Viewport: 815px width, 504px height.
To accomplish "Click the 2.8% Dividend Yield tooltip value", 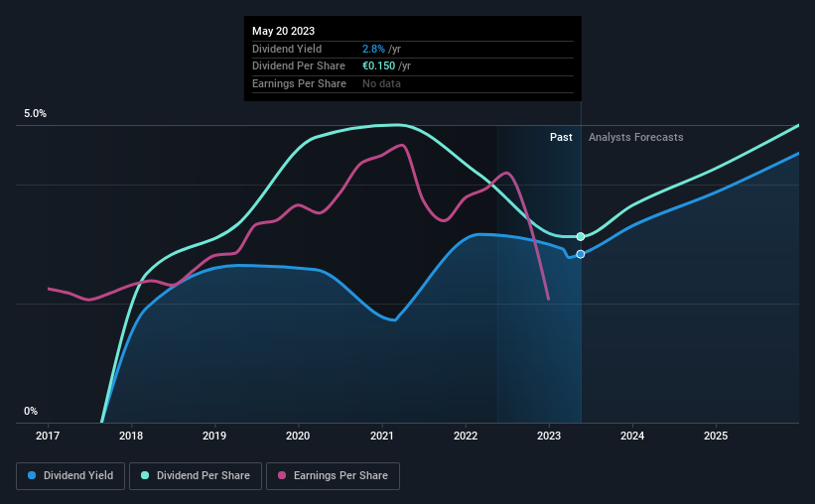I will coord(373,49).
